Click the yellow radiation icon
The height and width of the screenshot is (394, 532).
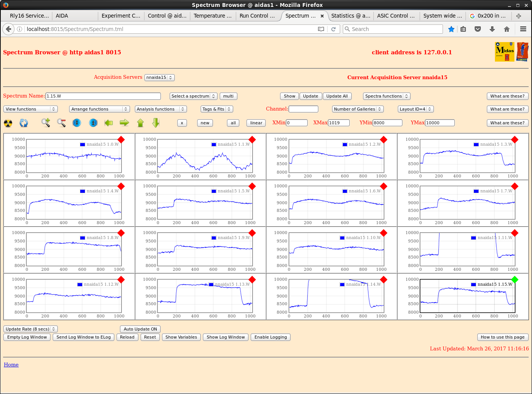pyautogui.click(x=8, y=123)
